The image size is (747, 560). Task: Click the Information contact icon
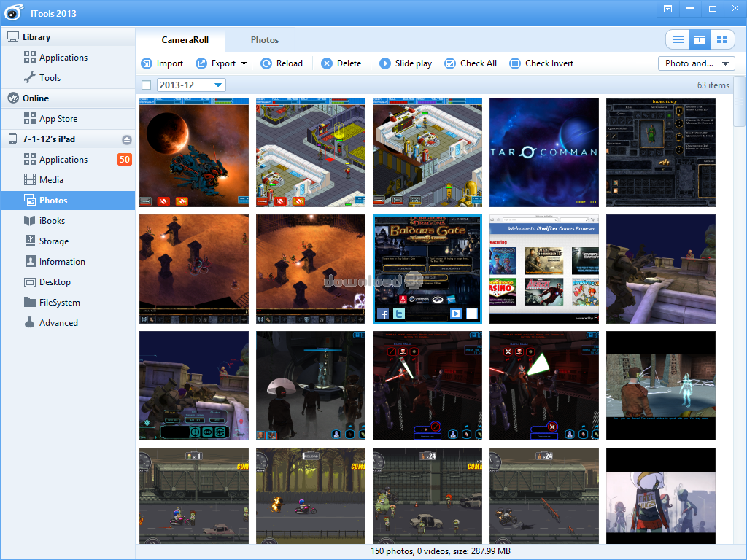tap(29, 262)
